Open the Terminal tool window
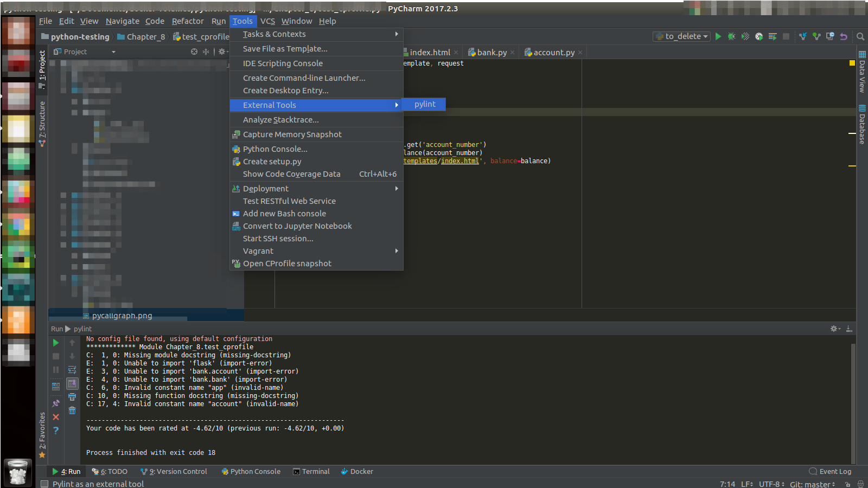 (311, 471)
